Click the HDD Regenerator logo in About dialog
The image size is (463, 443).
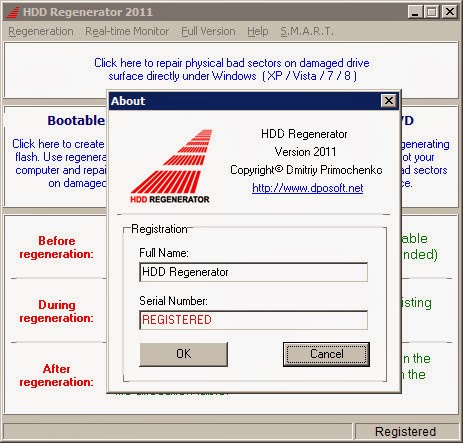170,166
